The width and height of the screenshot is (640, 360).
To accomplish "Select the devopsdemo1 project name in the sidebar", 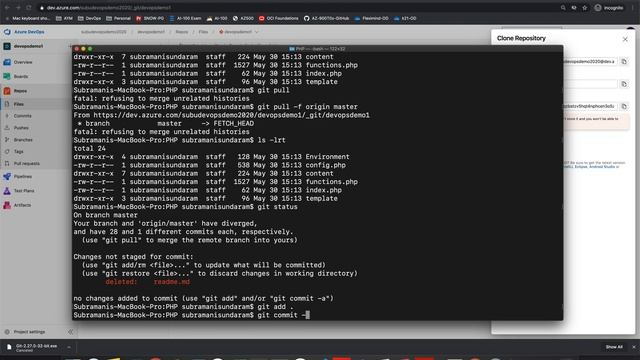I will coord(28,46).
